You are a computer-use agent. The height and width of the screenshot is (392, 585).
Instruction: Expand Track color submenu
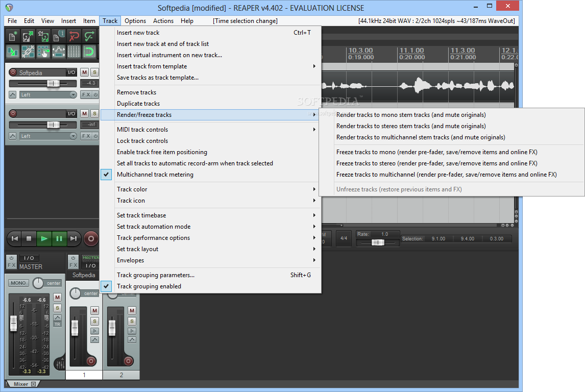point(211,189)
